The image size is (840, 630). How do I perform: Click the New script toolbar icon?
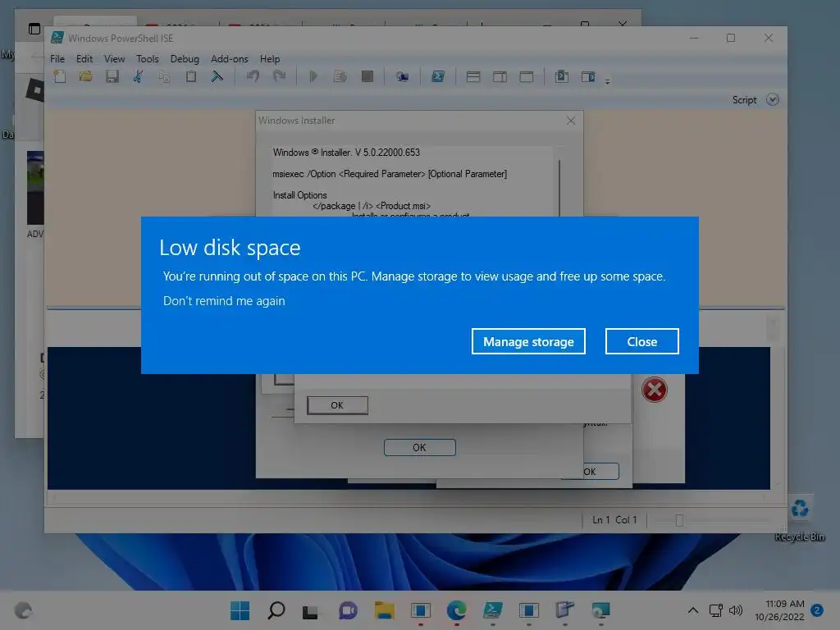(60, 76)
